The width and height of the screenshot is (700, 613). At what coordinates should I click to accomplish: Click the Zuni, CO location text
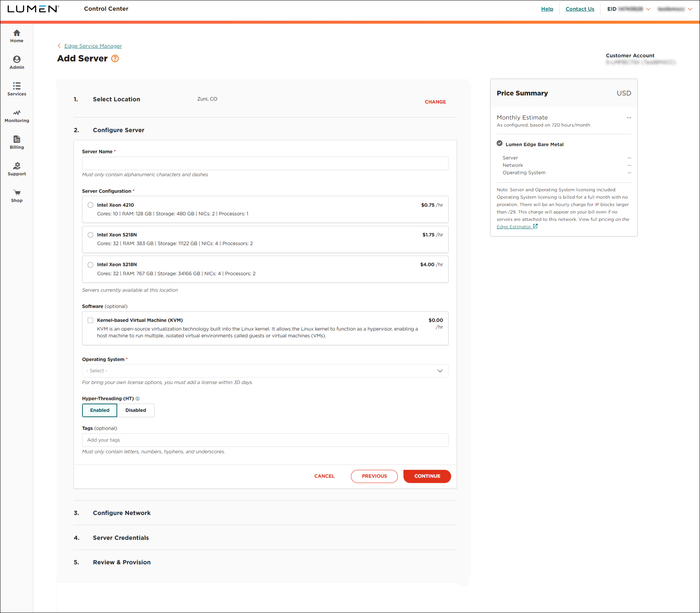207,99
